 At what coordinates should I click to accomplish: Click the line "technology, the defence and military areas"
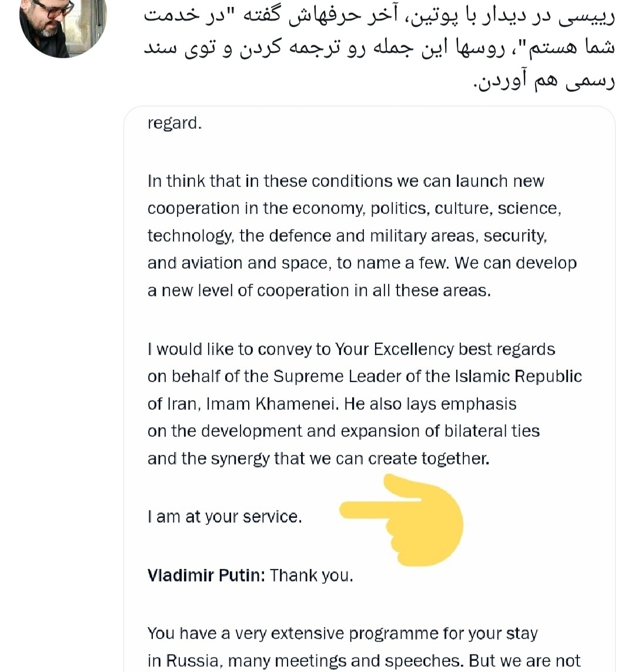point(347,236)
